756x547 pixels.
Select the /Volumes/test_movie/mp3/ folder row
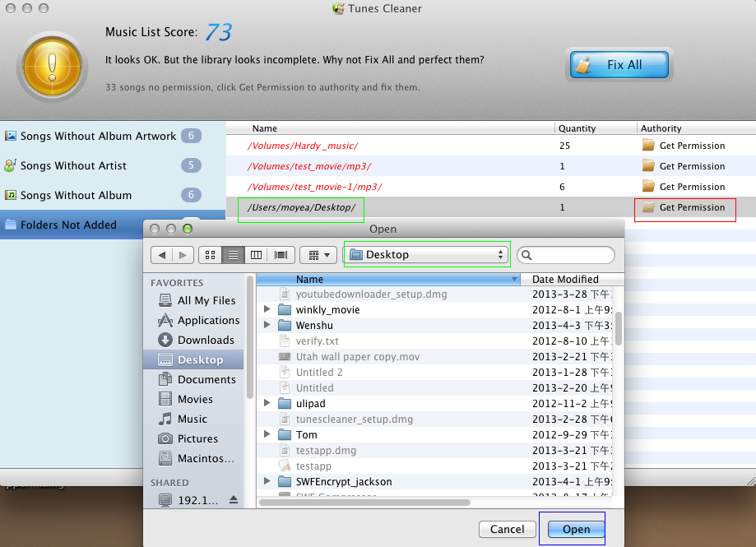[491, 166]
